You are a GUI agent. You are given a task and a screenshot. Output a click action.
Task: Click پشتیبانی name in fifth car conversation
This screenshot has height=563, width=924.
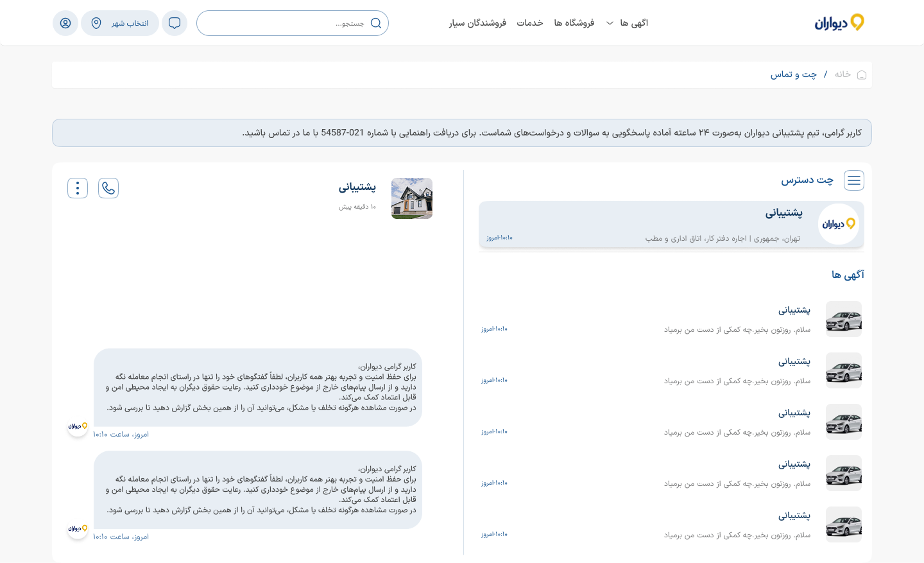[x=794, y=515]
